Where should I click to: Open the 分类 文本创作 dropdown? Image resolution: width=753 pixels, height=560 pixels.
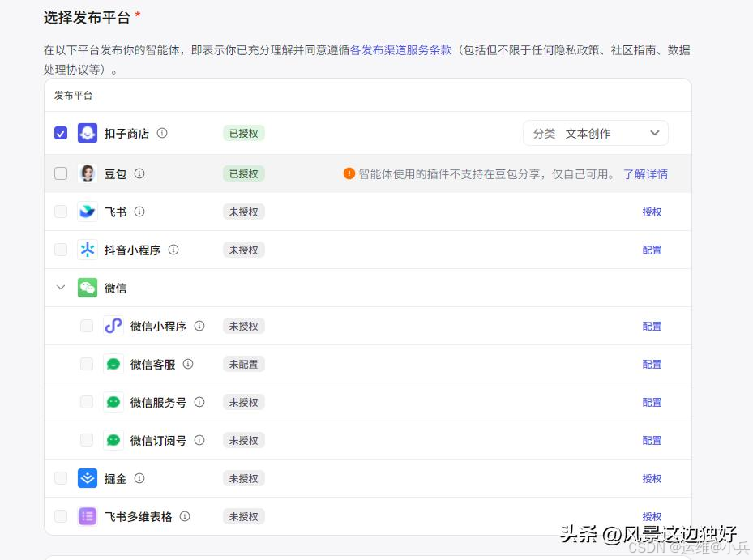tap(596, 132)
